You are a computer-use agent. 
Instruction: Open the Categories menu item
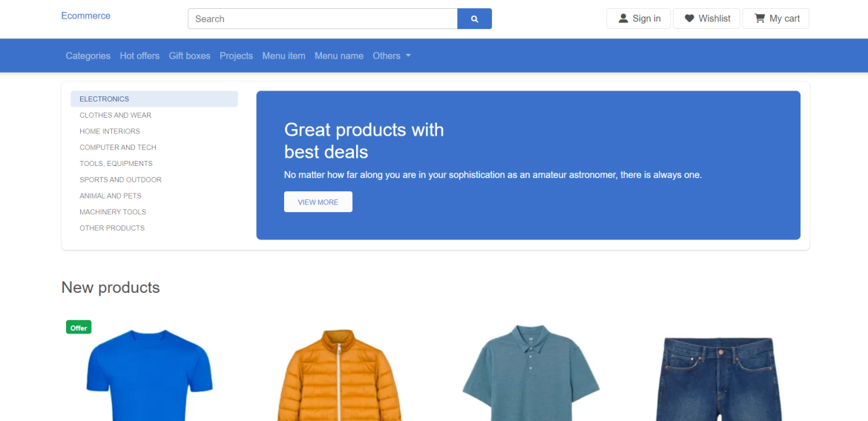(x=88, y=56)
